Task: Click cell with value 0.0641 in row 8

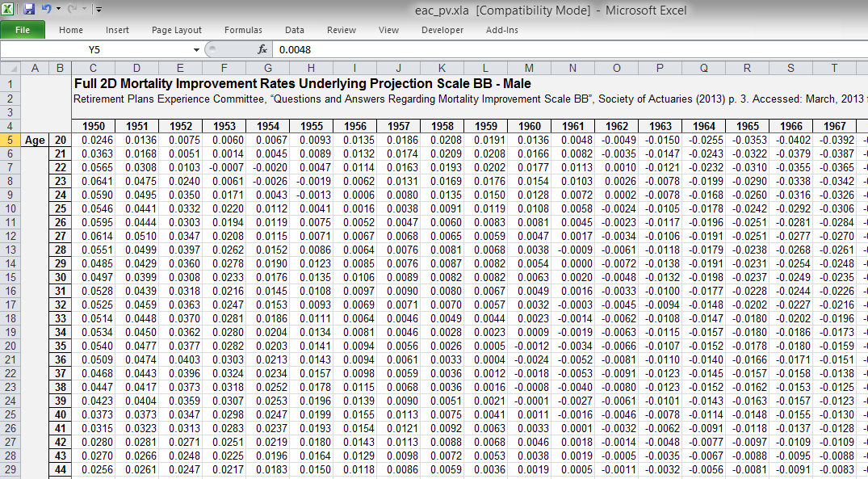Action: point(93,181)
